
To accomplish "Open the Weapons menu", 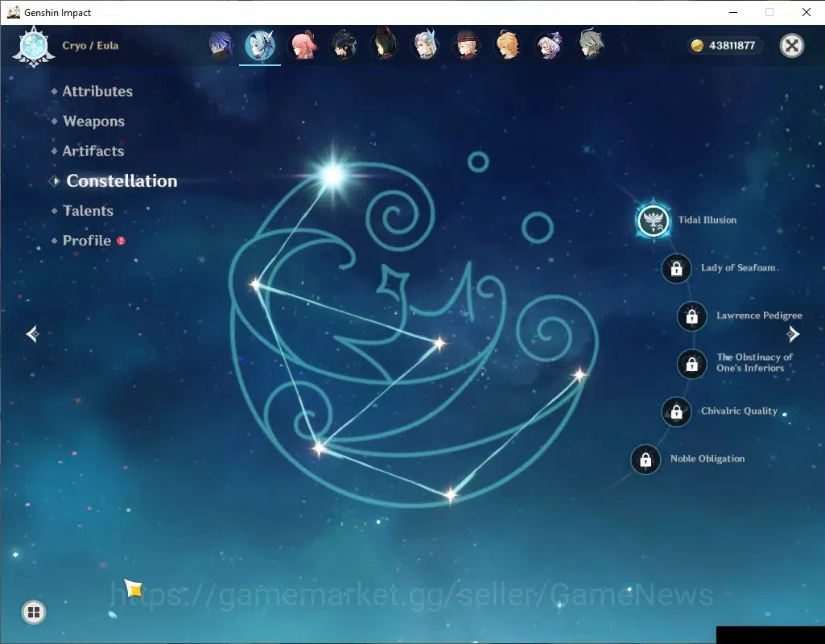I will (93, 121).
